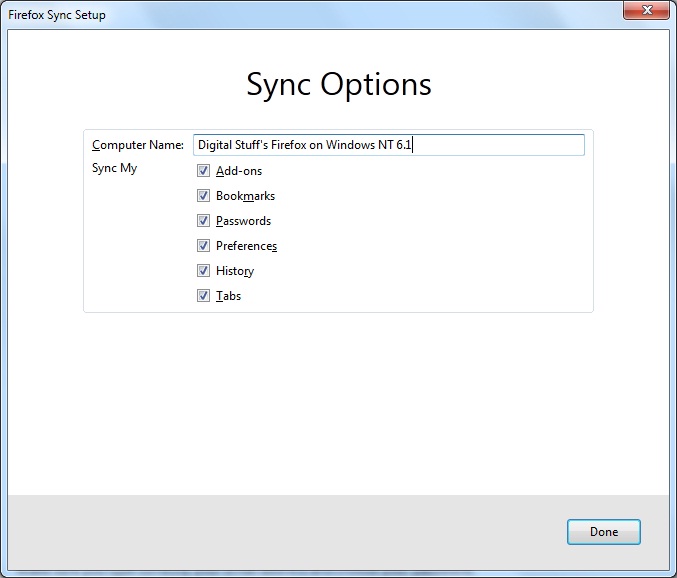Click the "Preferences" label text
This screenshot has width=677, height=578.
click(x=246, y=246)
